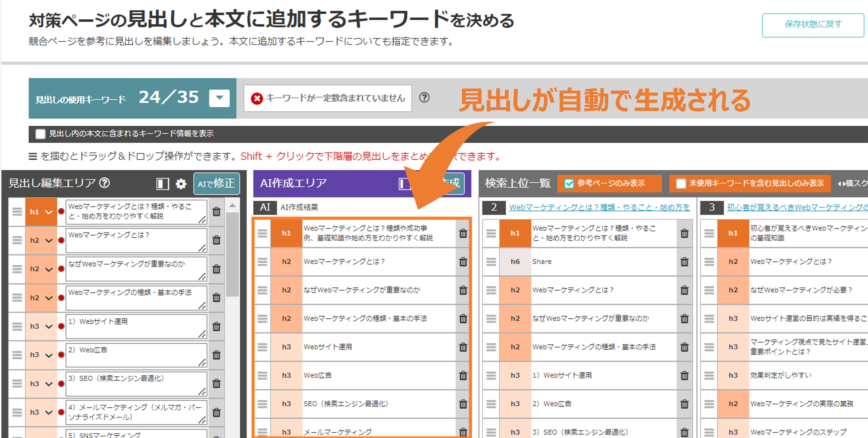Open h1 heading level dropdown in editing area

click(x=49, y=212)
